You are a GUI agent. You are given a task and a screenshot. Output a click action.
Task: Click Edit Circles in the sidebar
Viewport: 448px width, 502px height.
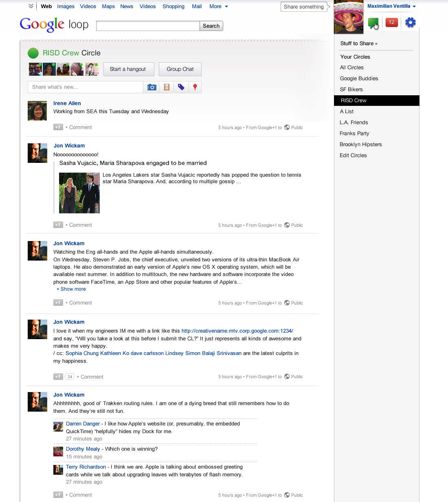354,156
